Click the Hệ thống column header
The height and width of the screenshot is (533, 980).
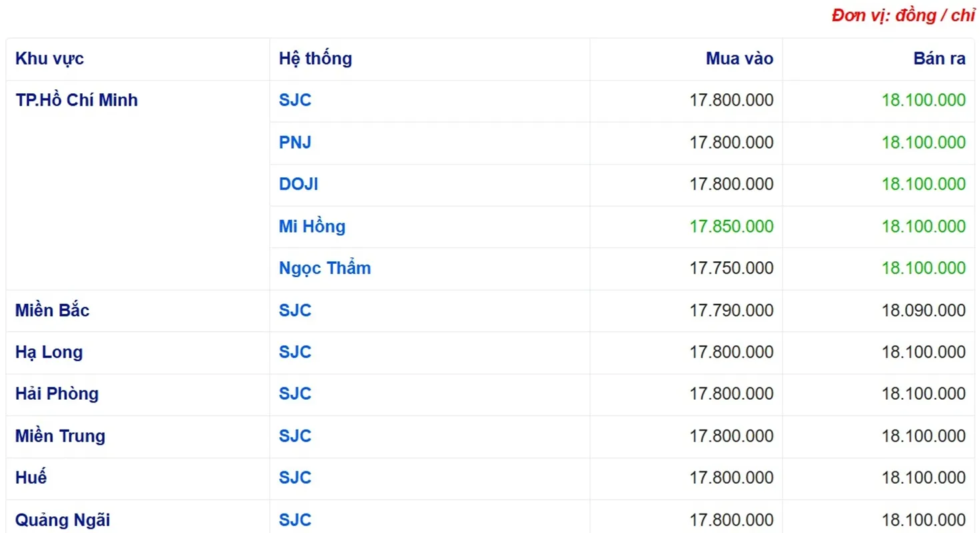click(x=315, y=59)
